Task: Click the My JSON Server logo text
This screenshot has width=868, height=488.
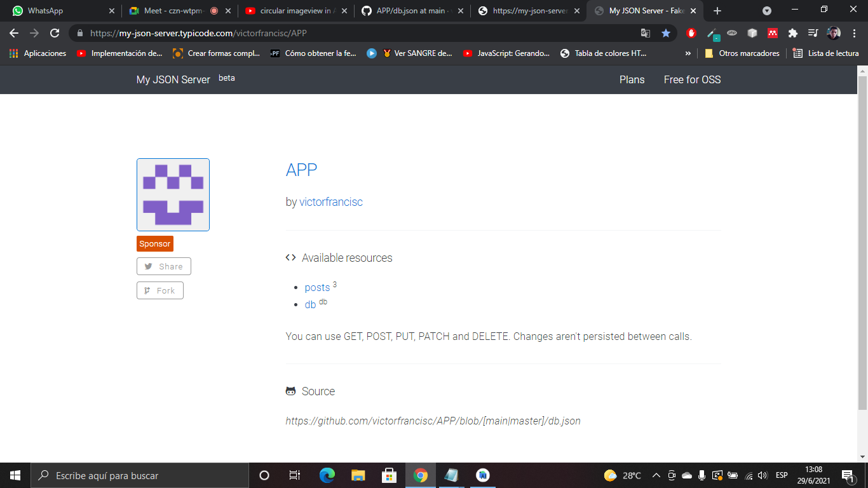Action: coord(173,79)
